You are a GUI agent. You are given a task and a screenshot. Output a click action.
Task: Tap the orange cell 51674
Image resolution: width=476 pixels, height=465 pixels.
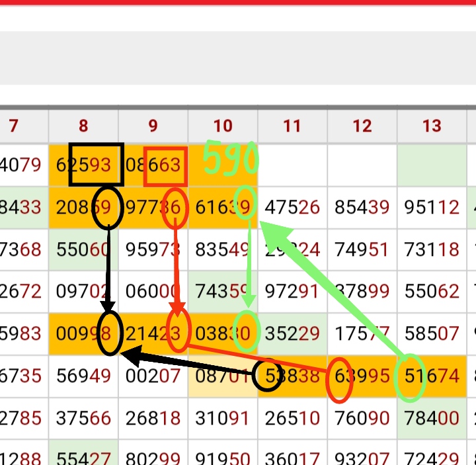click(x=432, y=376)
